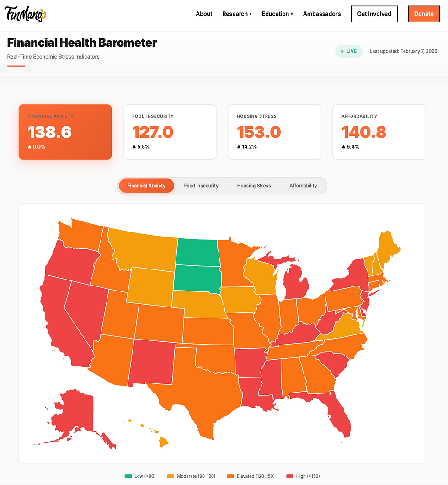Open the Education dropdown menu
Image resolution: width=448 pixels, height=485 pixels.
(x=277, y=14)
